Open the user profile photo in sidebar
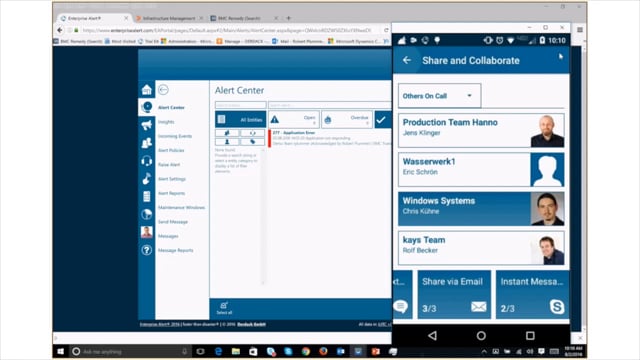This screenshot has height=360, width=640. coord(147,232)
